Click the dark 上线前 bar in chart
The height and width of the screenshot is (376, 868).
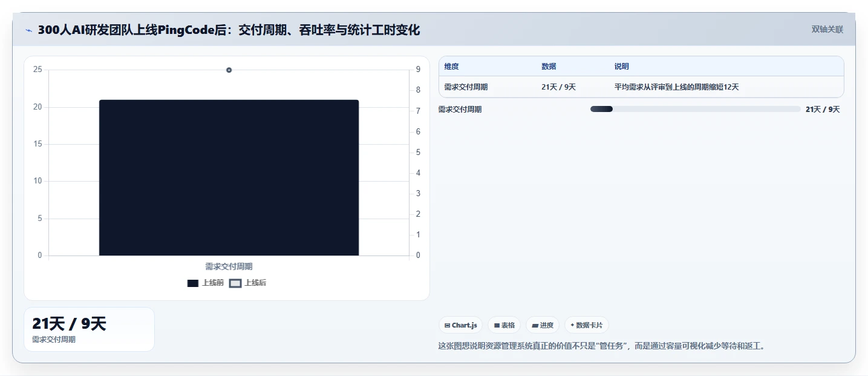(x=229, y=177)
